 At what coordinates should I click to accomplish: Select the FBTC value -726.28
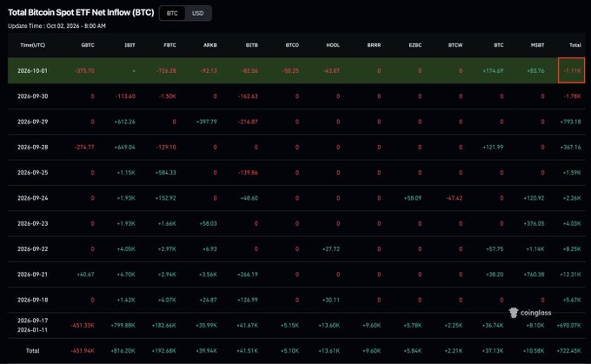coord(166,71)
